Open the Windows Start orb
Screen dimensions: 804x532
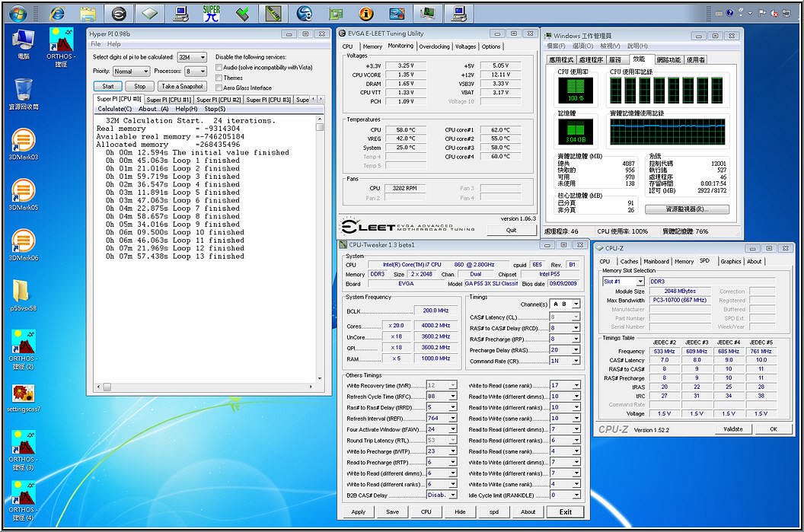click(x=17, y=14)
